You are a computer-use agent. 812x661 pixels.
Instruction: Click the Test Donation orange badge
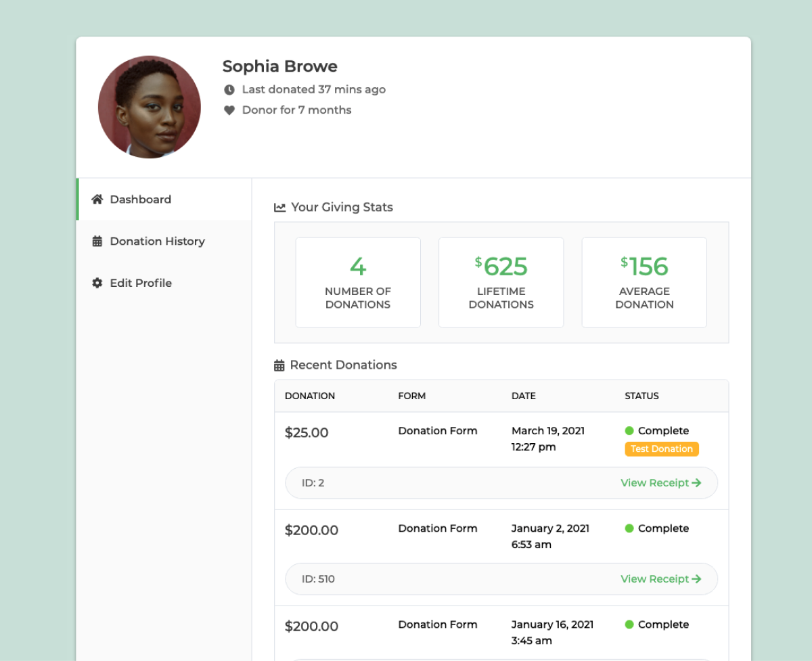(662, 449)
